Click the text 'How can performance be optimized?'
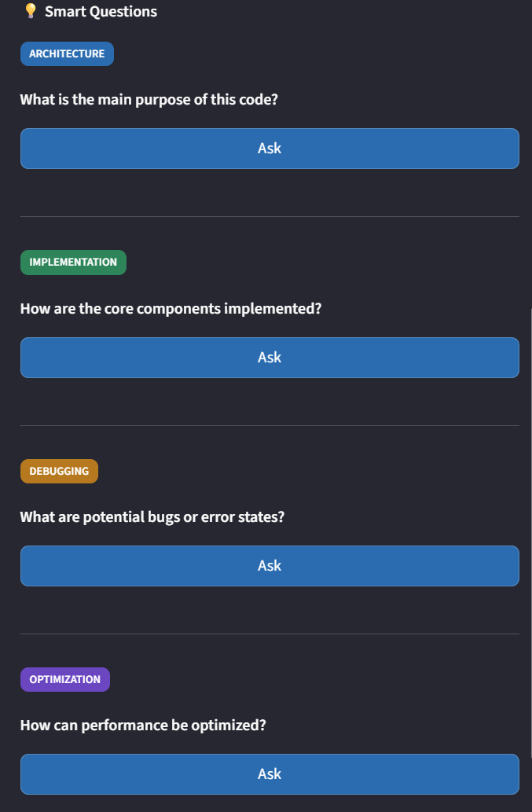 [143, 726]
